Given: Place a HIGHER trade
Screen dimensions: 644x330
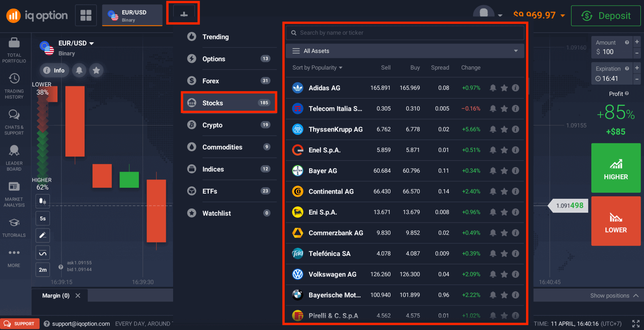Looking at the screenshot, I should coord(616,168).
